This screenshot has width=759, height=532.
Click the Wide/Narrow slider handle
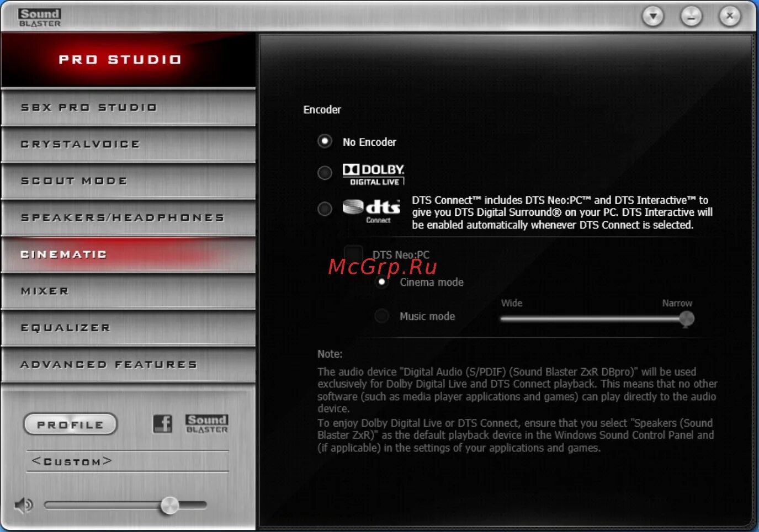click(687, 318)
